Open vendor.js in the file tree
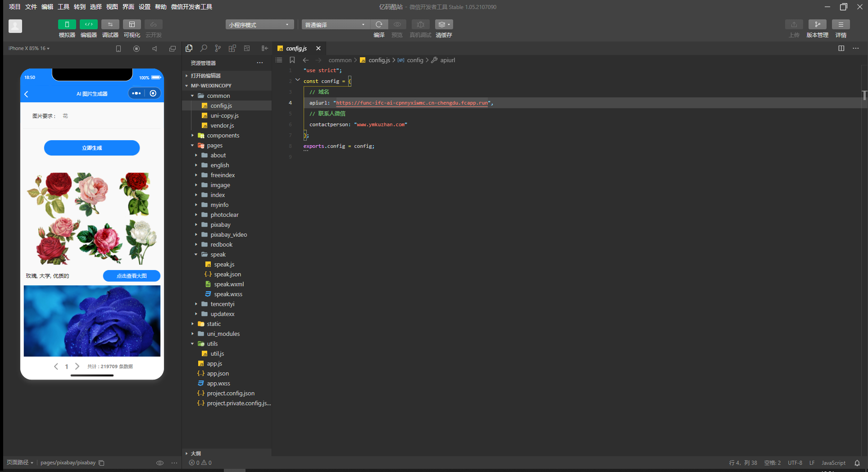The image size is (868, 472). click(x=222, y=126)
